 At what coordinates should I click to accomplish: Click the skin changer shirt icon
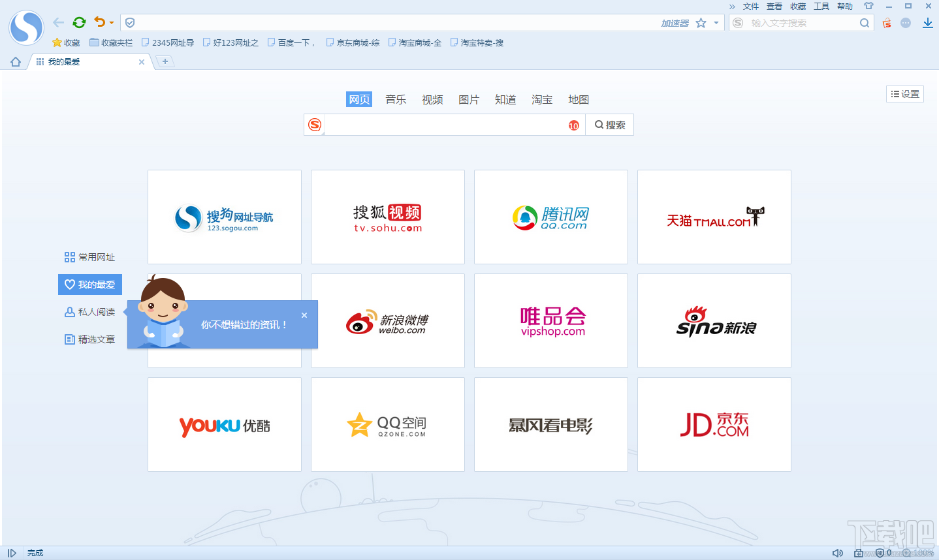(869, 6)
